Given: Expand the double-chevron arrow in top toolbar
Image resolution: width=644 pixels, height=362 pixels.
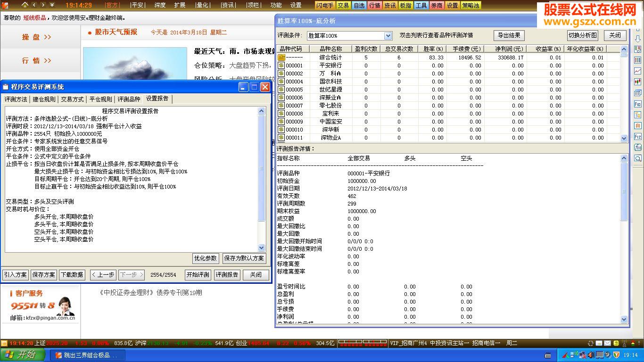Looking at the screenshot, I should click(52, 5).
